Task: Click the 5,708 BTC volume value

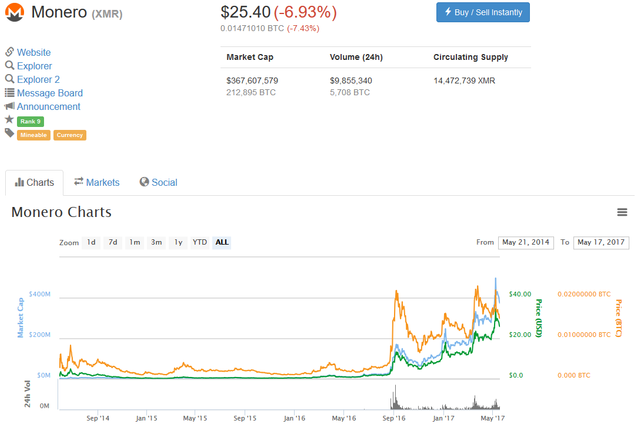Action: click(350, 92)
